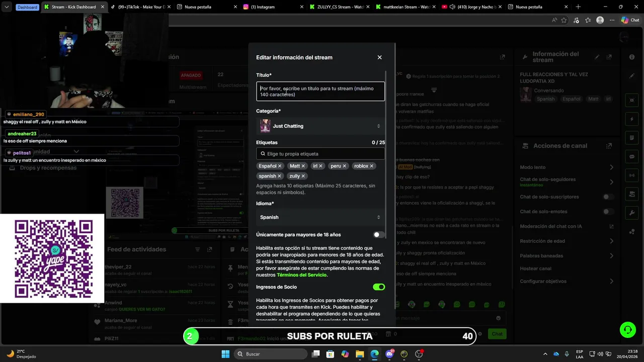644x362 pixels.
Task: Toggle Chat de solo-suscriptores
Action: [x=609, y=197]
